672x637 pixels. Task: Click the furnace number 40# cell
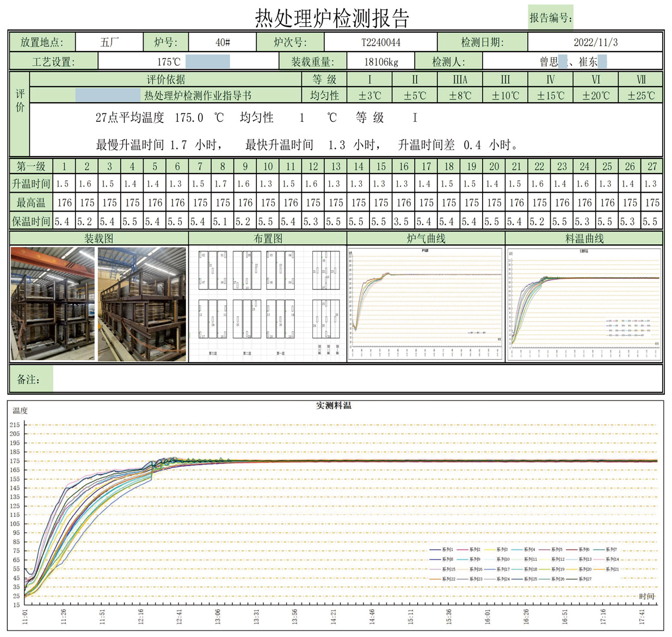point(223,40)
